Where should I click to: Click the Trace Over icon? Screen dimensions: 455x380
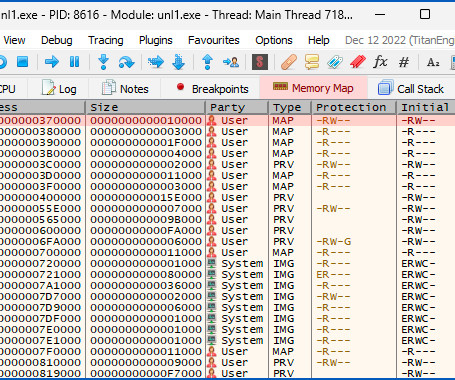coord(179,62)
